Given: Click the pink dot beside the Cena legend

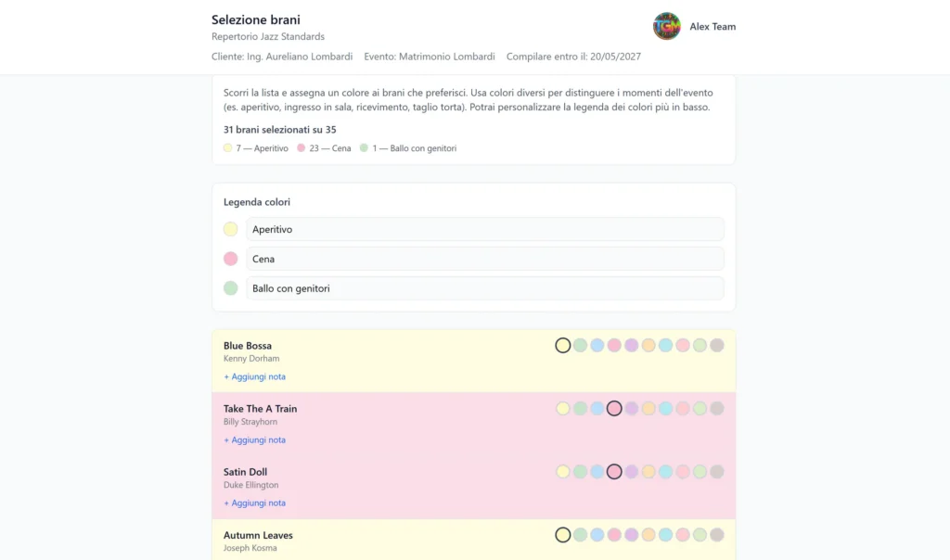Looking at the screenshot, I should tap(230, 259).
